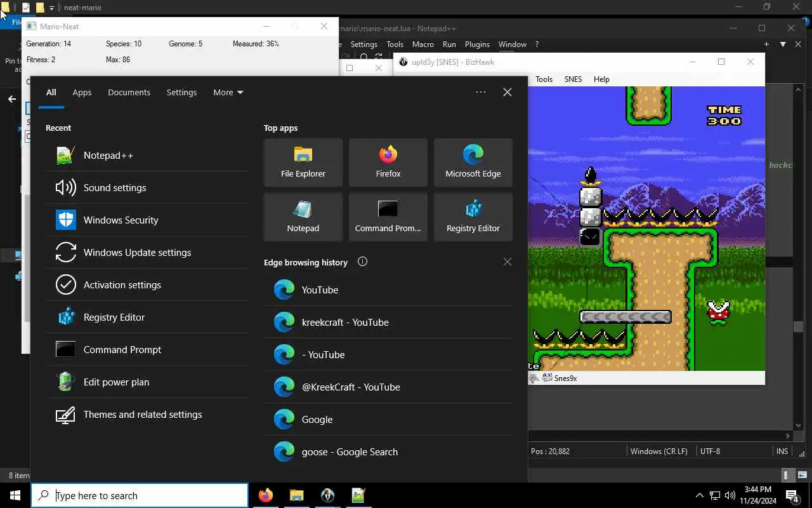Image resolution: width=812 pixels, height=508 pixels.
Task: Open the '- YouTube' history entry
Action: coord(388,355)
